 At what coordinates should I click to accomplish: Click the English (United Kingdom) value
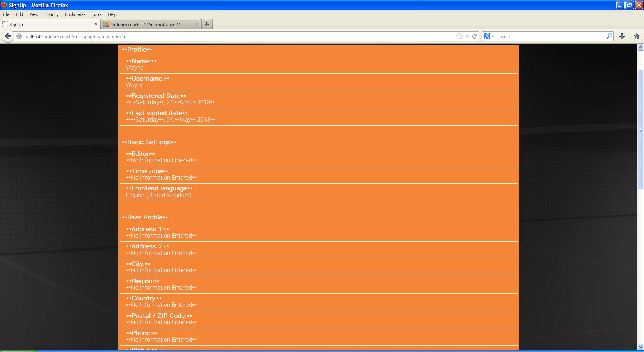(x=159, y=195)
